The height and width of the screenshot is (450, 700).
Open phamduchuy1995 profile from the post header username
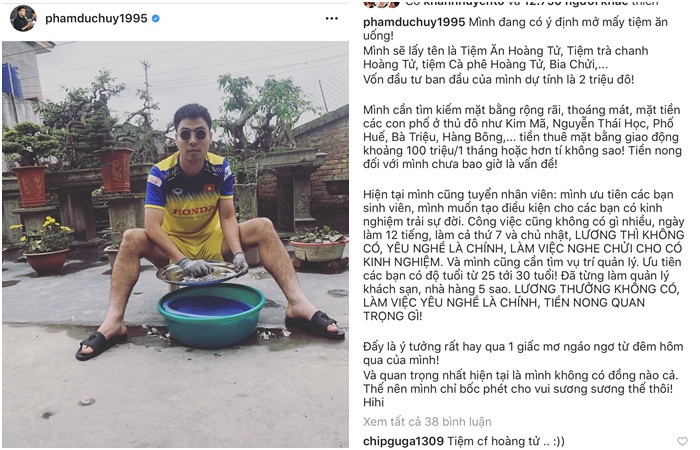(x=96, y=18)
